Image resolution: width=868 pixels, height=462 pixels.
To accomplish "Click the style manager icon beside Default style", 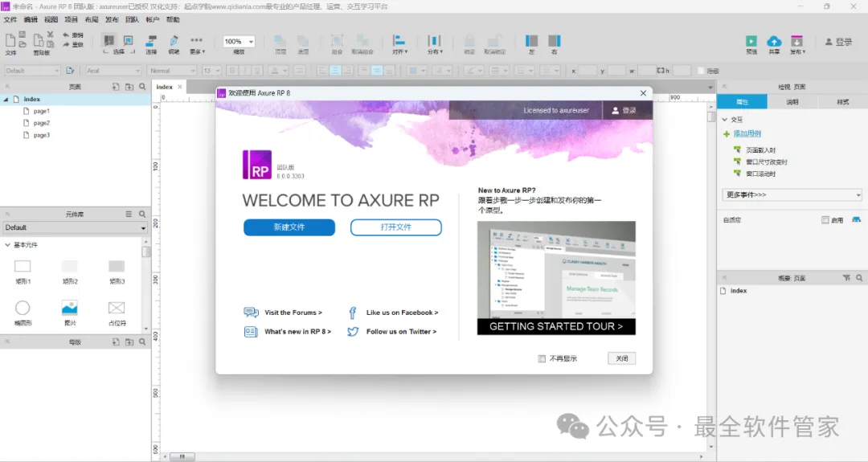I will 70,71.
